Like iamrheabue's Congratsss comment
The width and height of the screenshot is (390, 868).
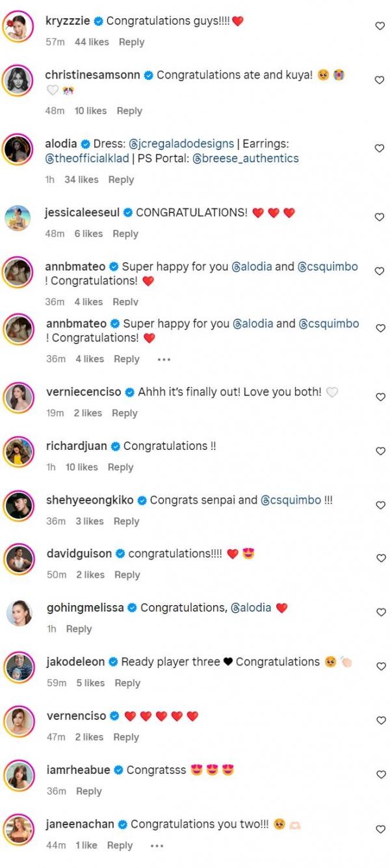pyautogui.click(x=380, y=775)
